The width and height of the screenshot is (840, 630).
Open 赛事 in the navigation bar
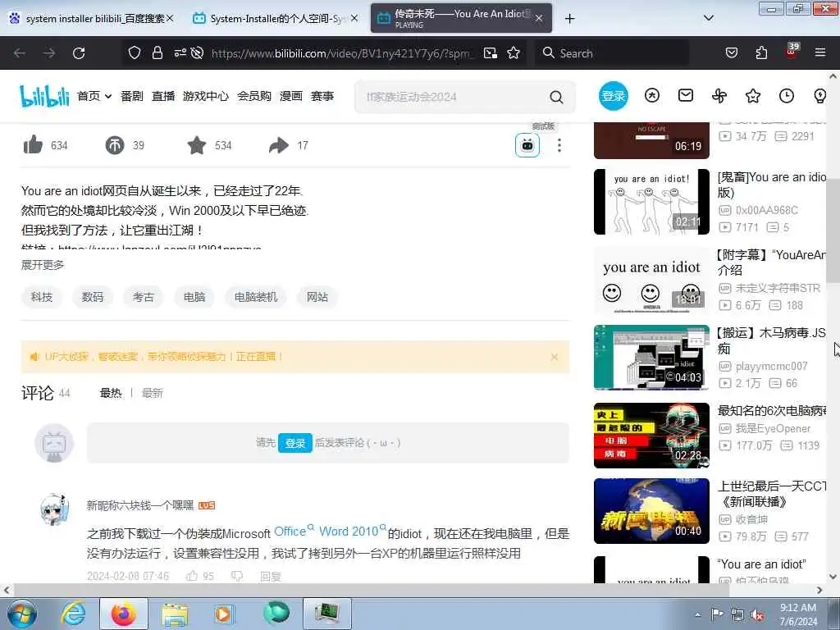pos(322,97)
